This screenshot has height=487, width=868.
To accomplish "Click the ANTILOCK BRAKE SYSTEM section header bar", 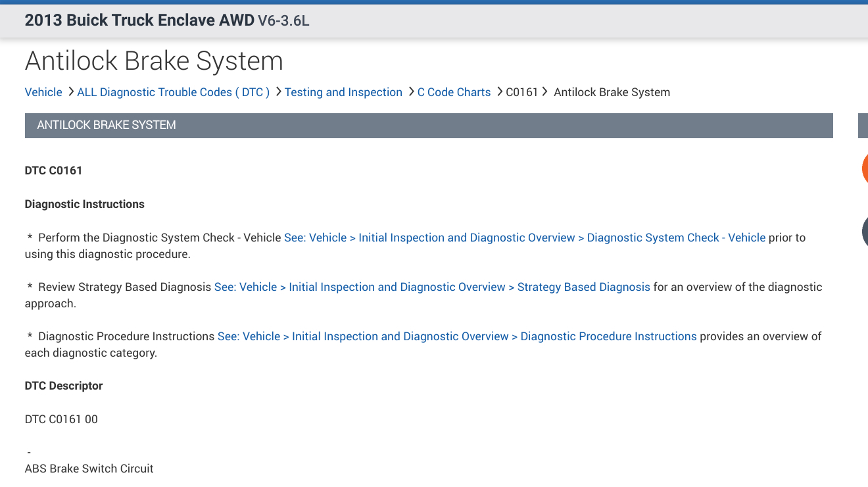I will [429, 125].
